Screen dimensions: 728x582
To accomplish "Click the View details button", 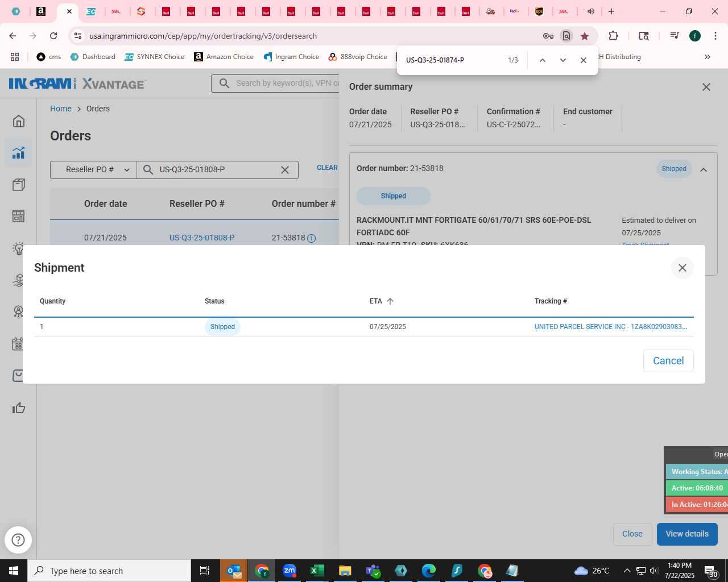I will (x=687, y=534).
